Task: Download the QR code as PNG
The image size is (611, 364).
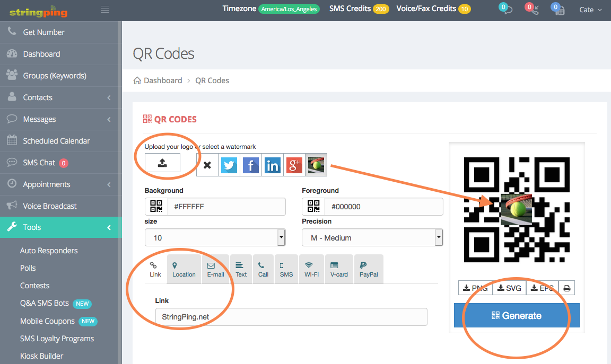Action: tap(475, 288)
